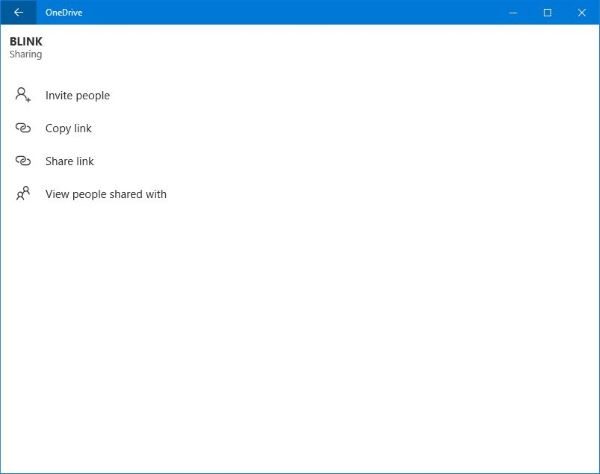Minimize the OneDrive window
Screen dimensions: 600x474
coord(513,13)
